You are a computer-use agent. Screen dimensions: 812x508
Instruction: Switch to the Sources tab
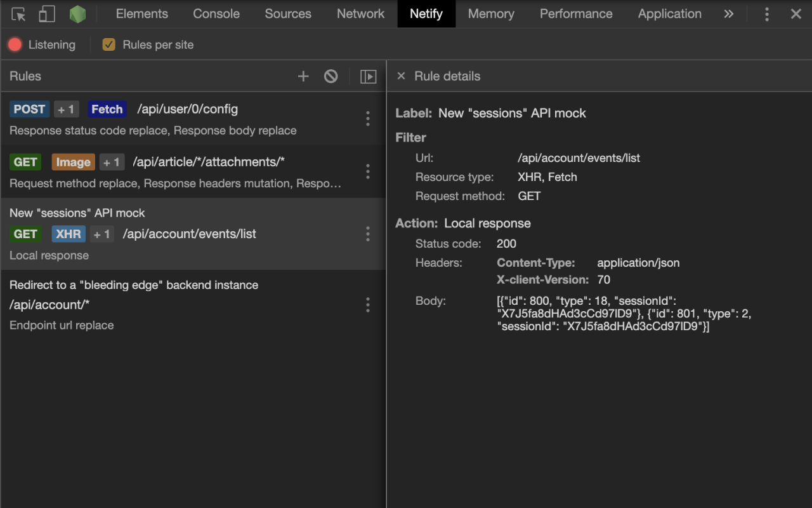pos(288,14)
